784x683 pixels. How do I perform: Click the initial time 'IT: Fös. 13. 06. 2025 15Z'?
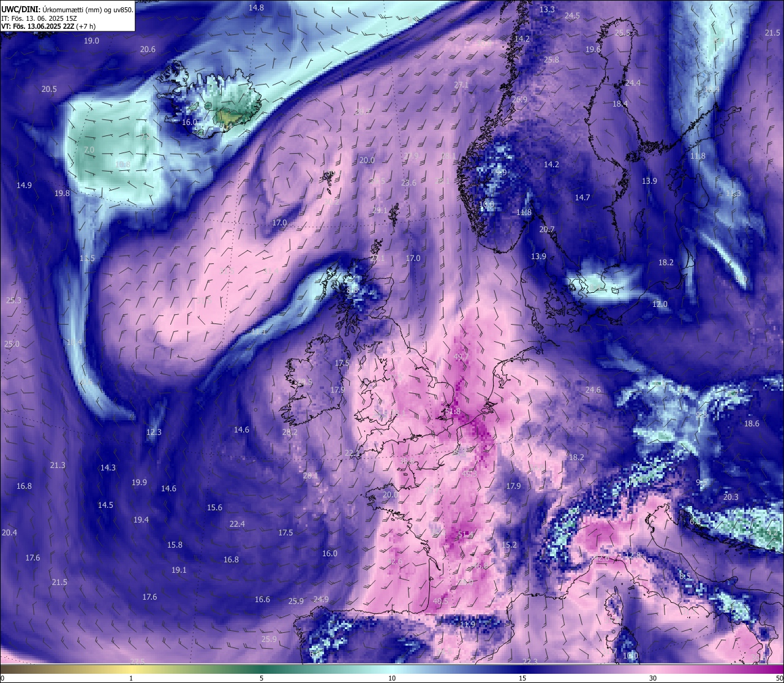point(38,18)
